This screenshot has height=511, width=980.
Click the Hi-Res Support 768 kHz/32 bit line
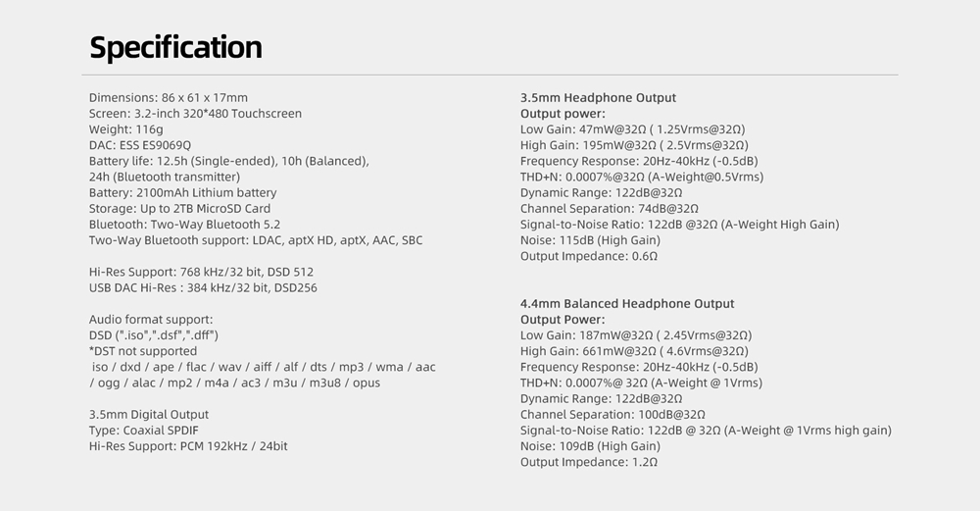pos(201,272)
